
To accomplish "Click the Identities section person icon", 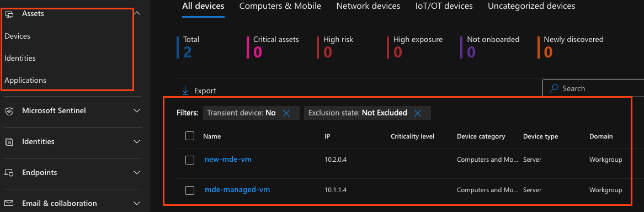I will coord(9,142).
